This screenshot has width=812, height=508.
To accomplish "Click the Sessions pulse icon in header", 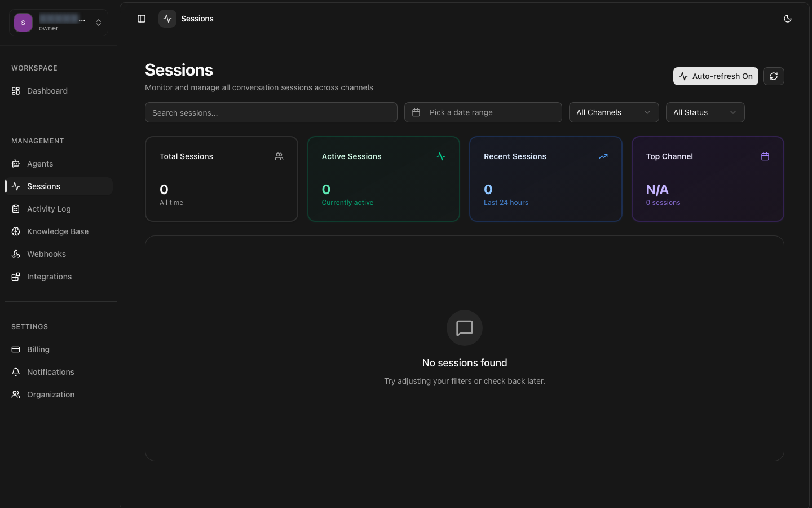I will 167,19.
